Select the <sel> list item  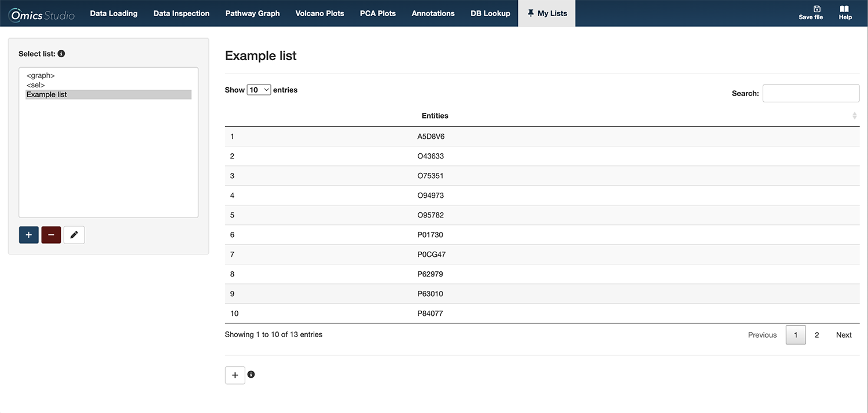click(x=36, y=85)
